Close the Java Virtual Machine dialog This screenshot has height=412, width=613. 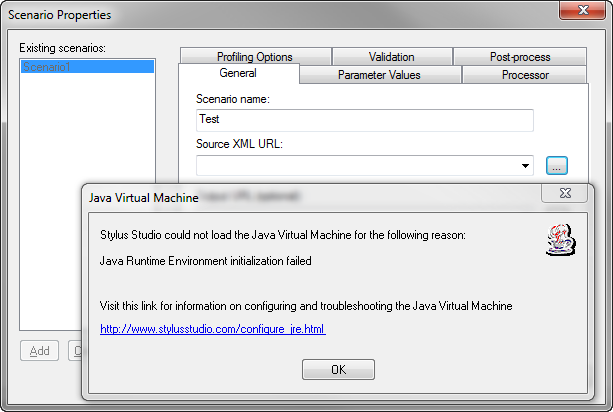pyautogui.click(x=564, y=195)
